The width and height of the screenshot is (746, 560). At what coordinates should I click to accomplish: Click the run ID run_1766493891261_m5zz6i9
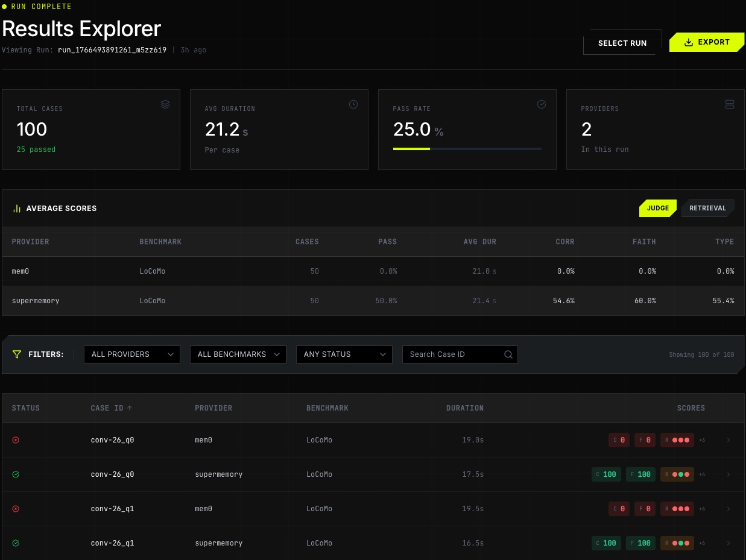(112, 50)
